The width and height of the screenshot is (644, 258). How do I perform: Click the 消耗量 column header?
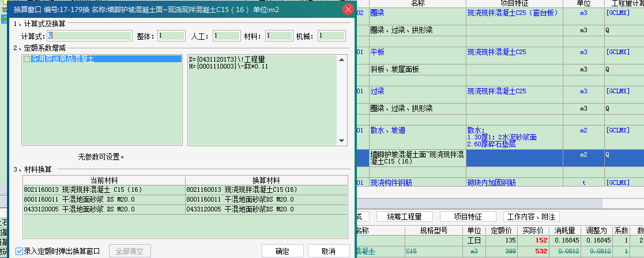(565, 230)
